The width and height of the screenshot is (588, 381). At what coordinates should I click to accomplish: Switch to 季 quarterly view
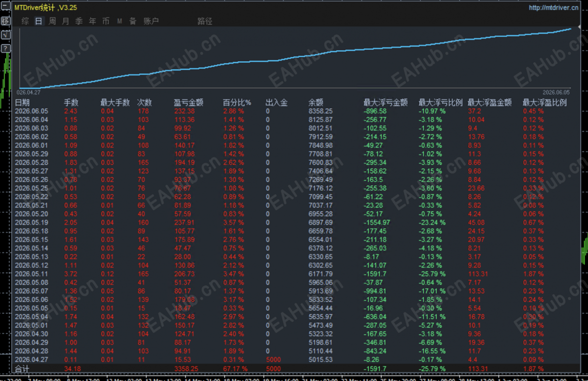[x=79, y=21]
